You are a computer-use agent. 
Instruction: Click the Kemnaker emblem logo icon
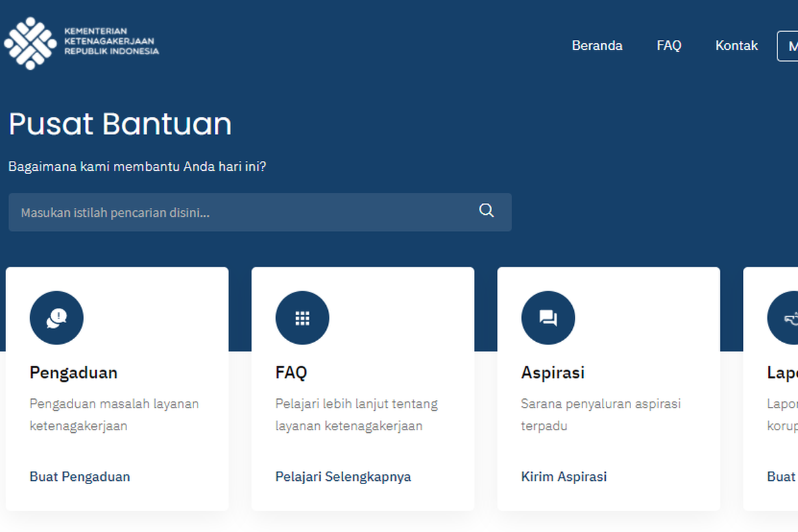pos(30,43)
